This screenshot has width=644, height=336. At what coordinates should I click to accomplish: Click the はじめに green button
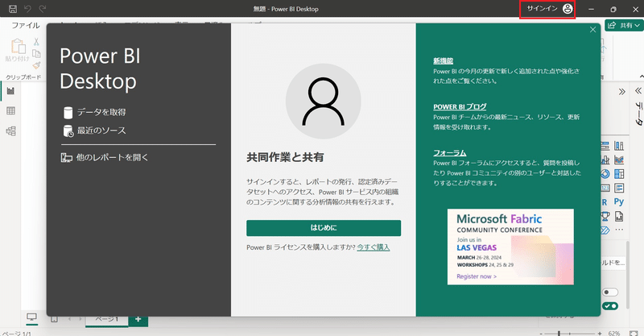[x=324, y=228]
